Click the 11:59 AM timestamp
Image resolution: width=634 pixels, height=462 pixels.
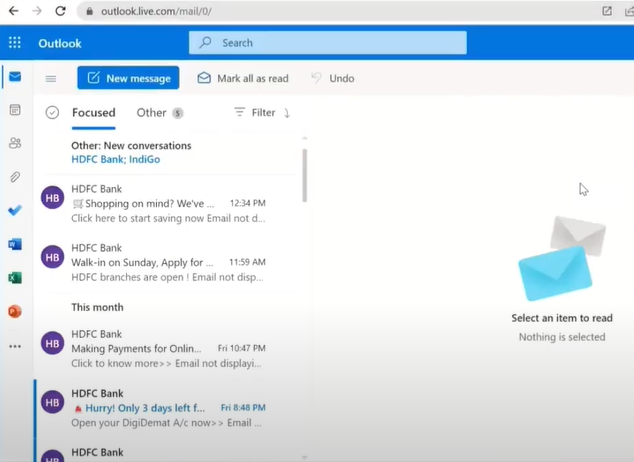(x=247, y=262)
